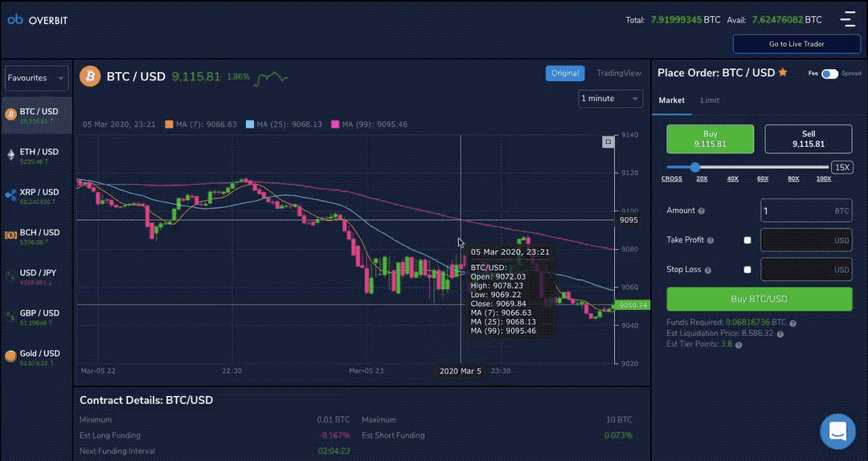Switch to the Market order tab

pos(671,100)
